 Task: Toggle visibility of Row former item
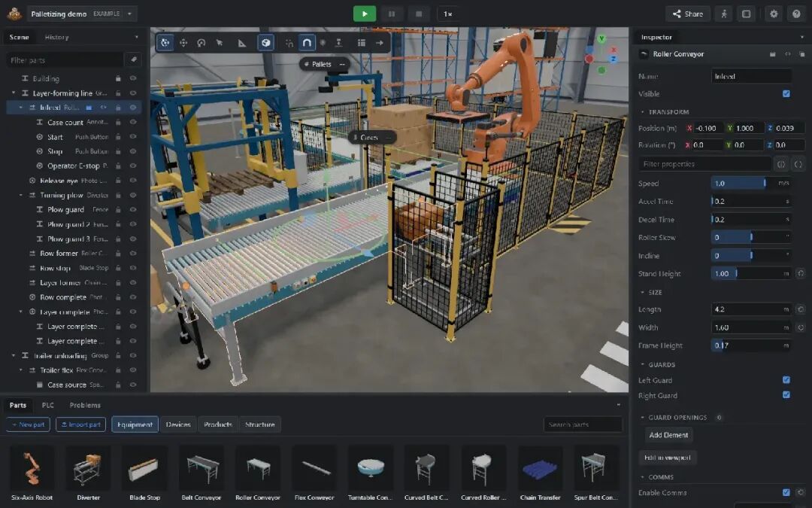133,254
